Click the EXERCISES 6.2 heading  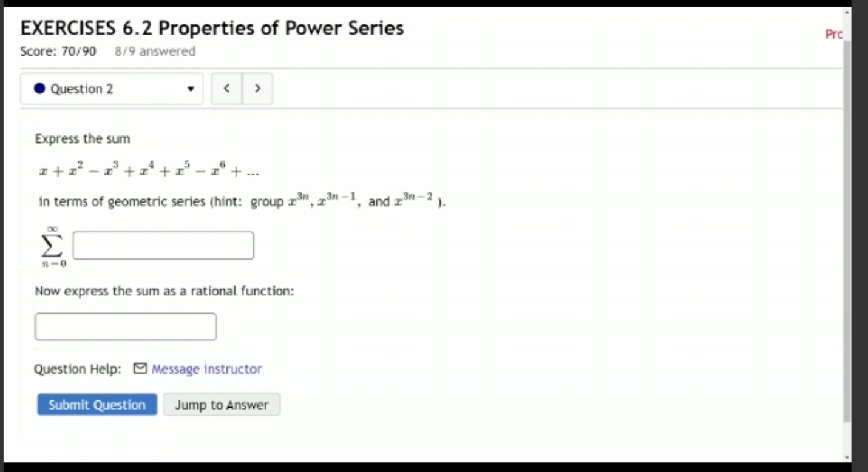211,28
